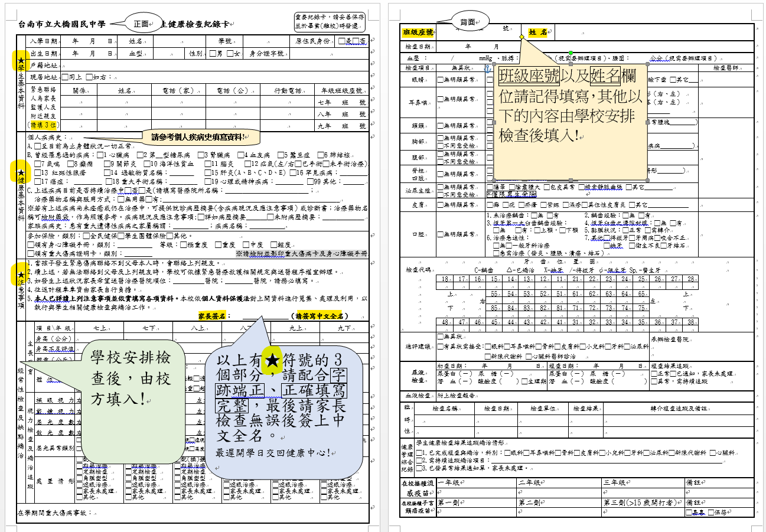The width and height of the screenshot is (766, 532).
Task: Tick the 原住民身份 是 checkbox
Action: point(342,41)
